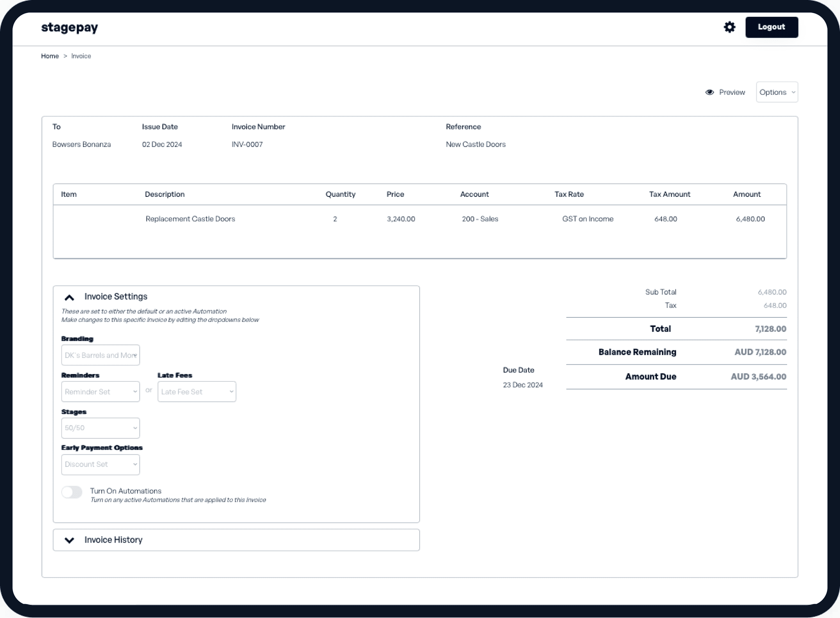Click the due date 23 Dec 2024
Viewport: 840px width, 618px height.
coord(523,385)
